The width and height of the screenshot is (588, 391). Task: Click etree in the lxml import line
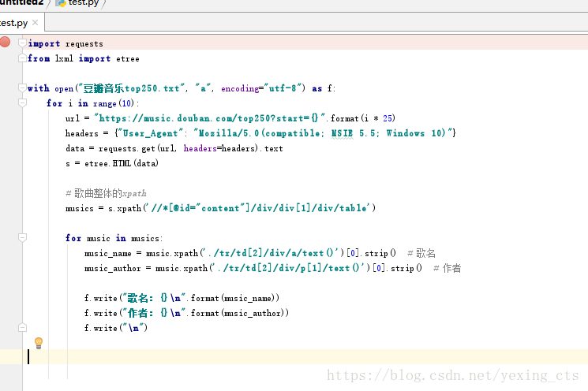128,59
